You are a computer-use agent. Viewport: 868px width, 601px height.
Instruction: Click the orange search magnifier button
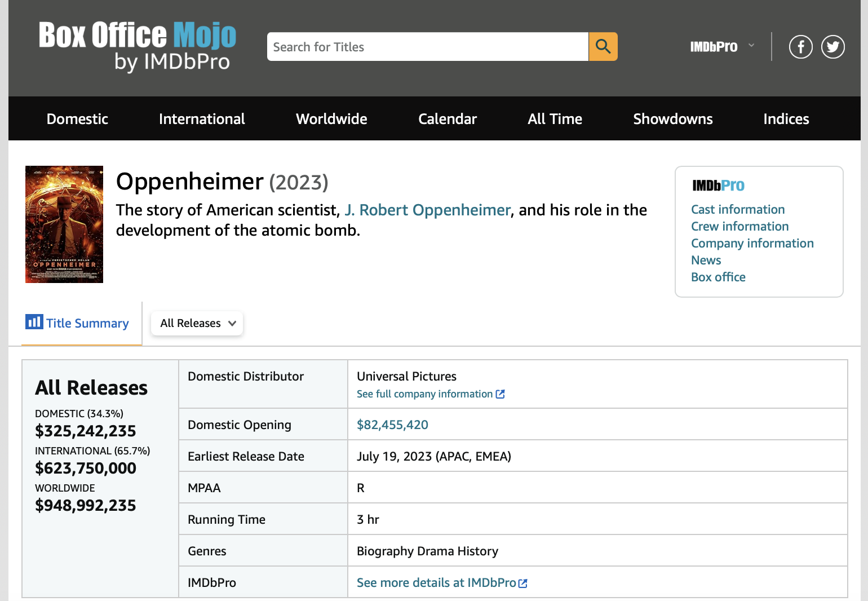[x=603, y=46]
